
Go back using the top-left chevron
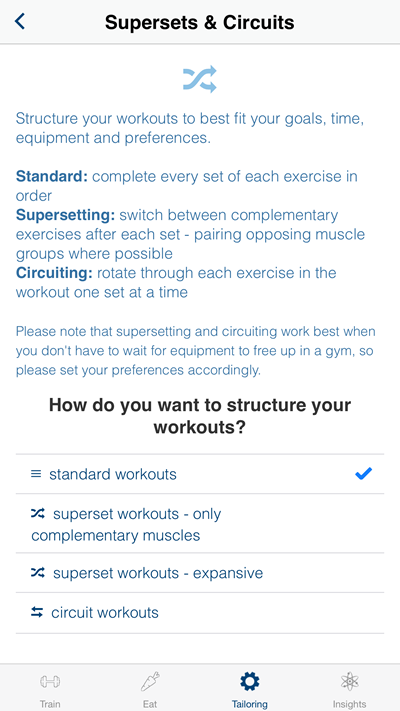click(x=20, y=21)
